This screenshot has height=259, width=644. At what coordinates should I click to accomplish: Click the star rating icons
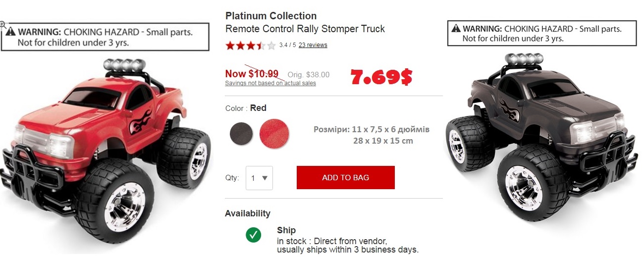pos(250,46)
